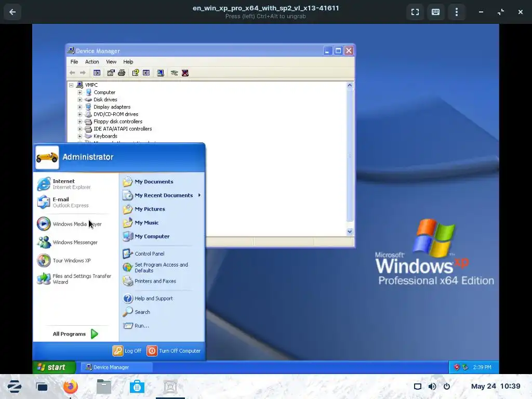This screenshot has height=399, width=532.
Task: Select the Display adapters label
Action: coord(112,107)
